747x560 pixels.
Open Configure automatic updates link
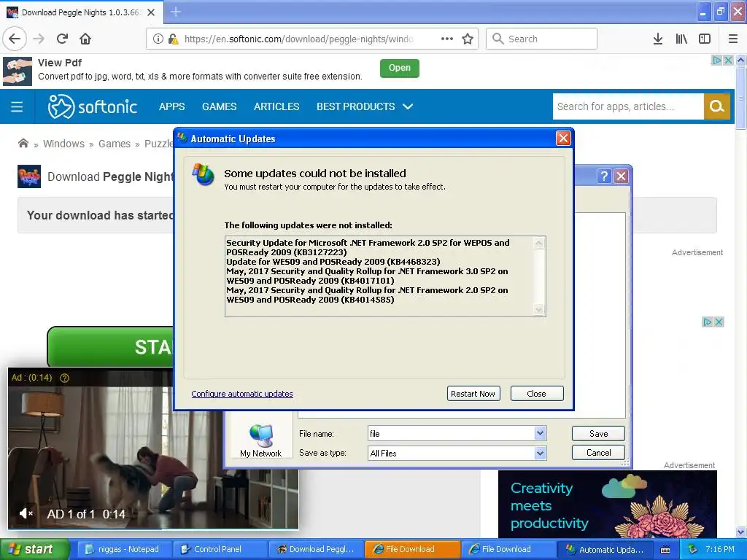242,394
